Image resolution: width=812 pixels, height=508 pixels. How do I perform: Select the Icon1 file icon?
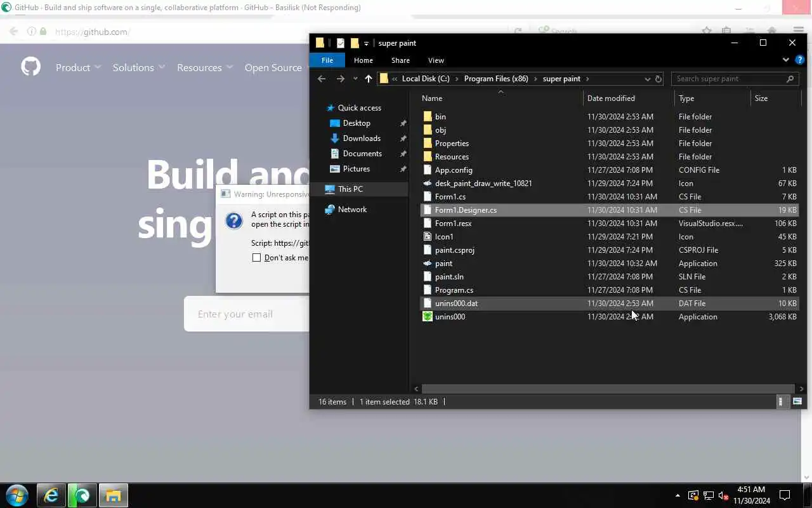[x=428, y=236]
